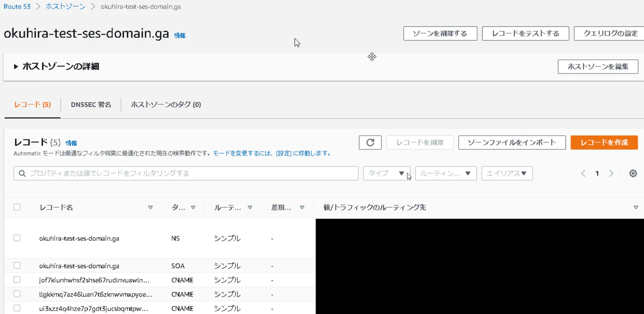The width and height of the screenshot is (644, 314).
Task: Select the NS record checkbox
Action: pos(17,238)
